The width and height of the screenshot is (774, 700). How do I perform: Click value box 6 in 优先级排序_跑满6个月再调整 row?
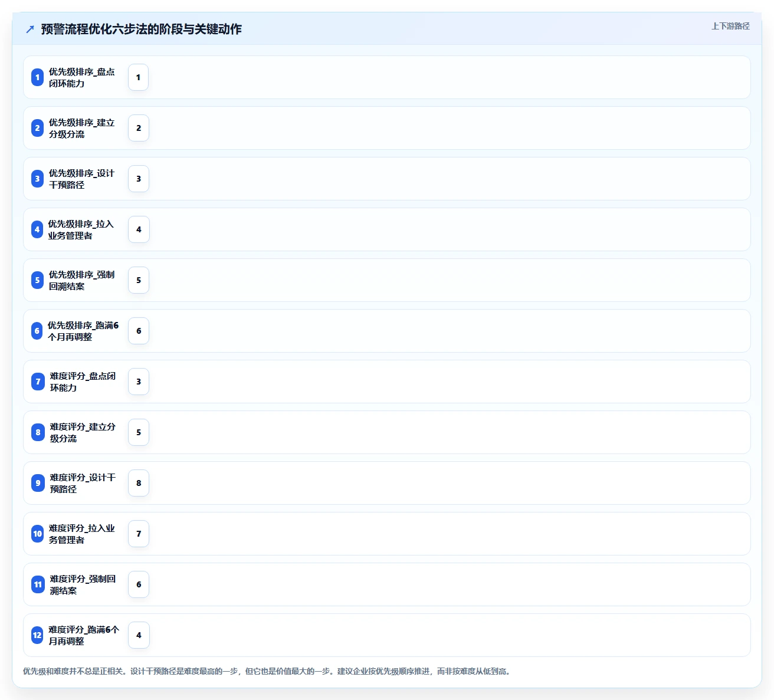pos(139,331)
